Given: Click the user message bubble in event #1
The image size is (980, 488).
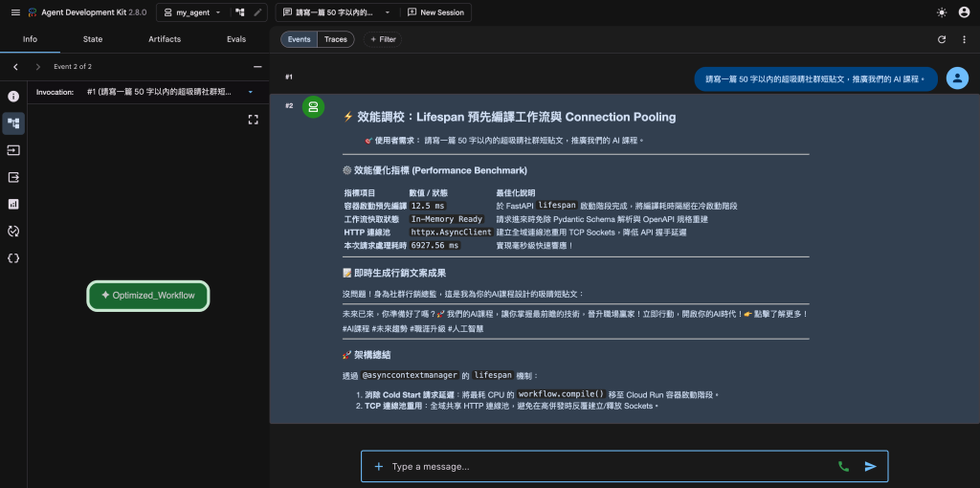Looking at the screenshot, I should [815, 79].
